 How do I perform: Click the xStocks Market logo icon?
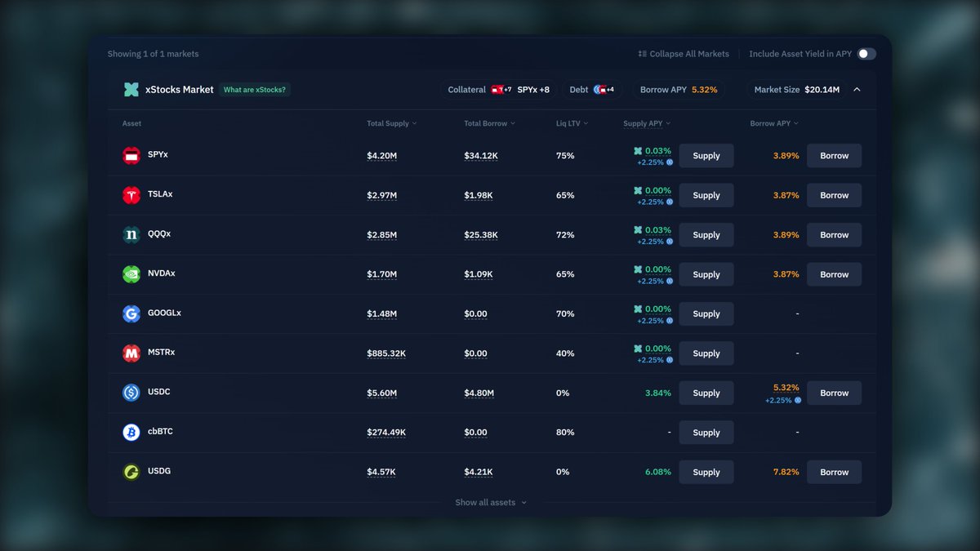point(131,90)
